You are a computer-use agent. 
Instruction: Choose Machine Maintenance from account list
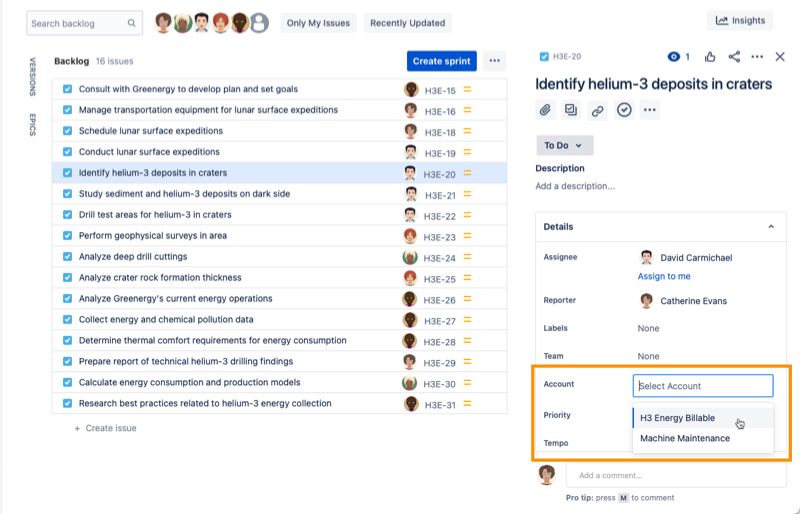(x=685, y=438)
